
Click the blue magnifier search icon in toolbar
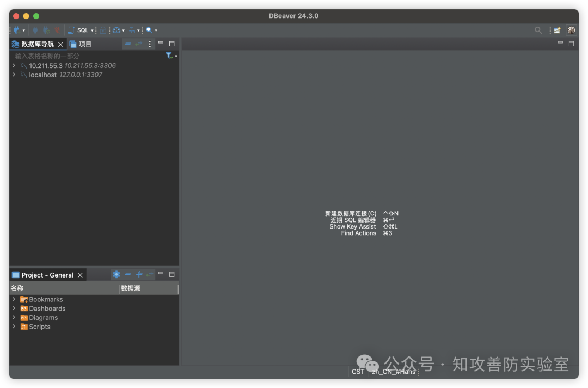(x=149, y=30)
